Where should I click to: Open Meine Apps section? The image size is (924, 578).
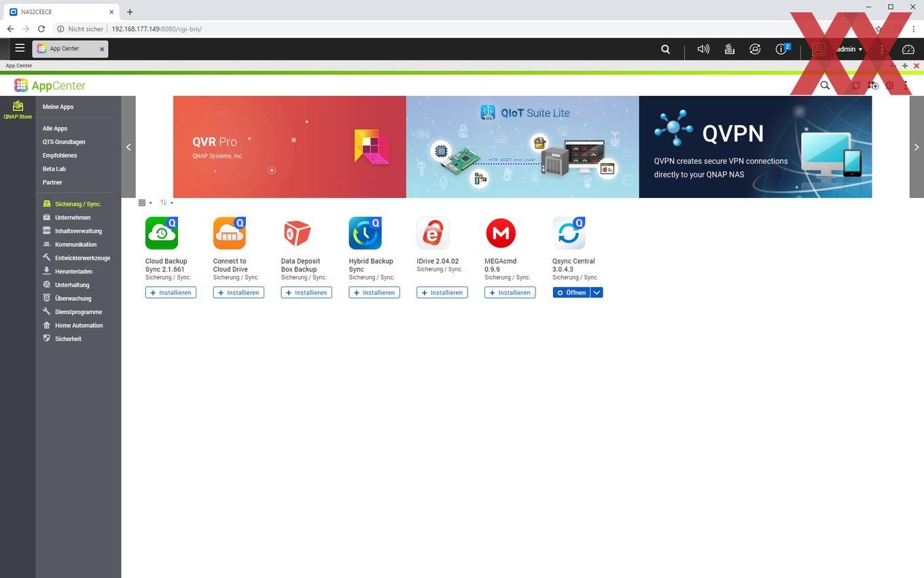tap(58, 107)
